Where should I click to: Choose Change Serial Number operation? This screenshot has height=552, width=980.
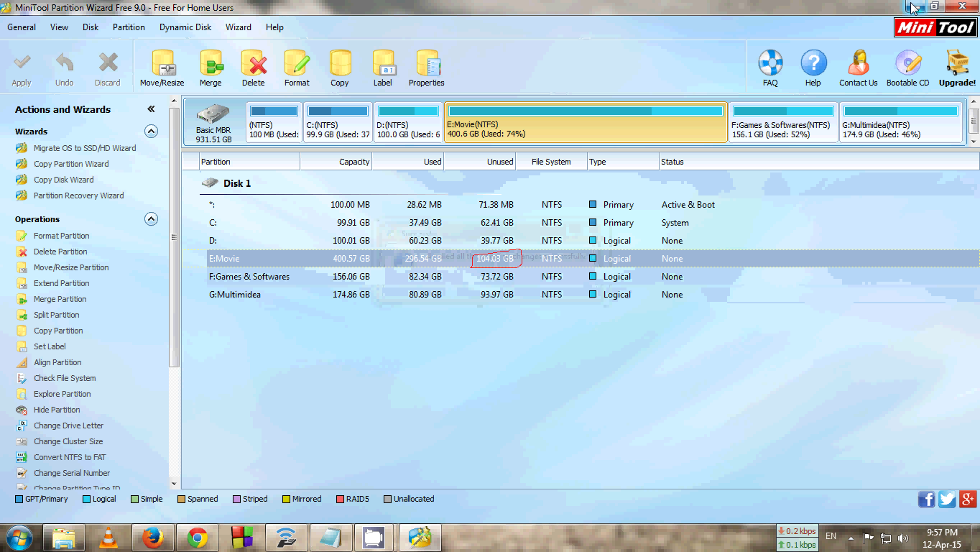coord(72,473)
